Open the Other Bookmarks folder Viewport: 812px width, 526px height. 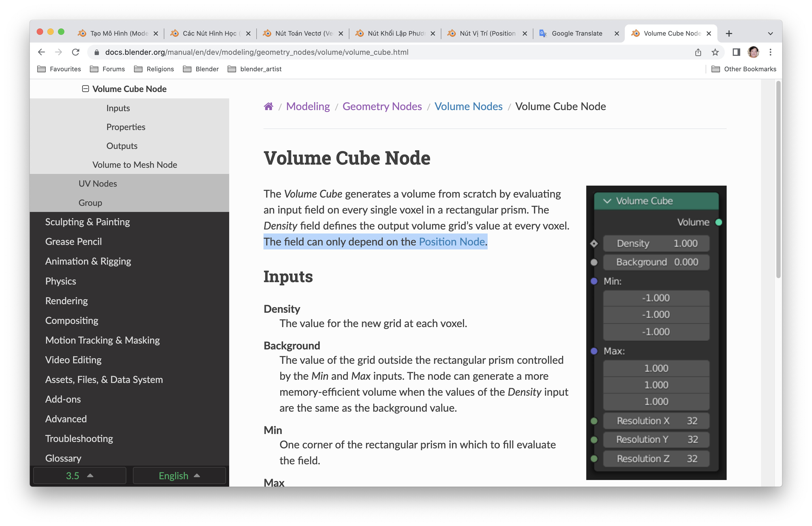coord(744,69)
